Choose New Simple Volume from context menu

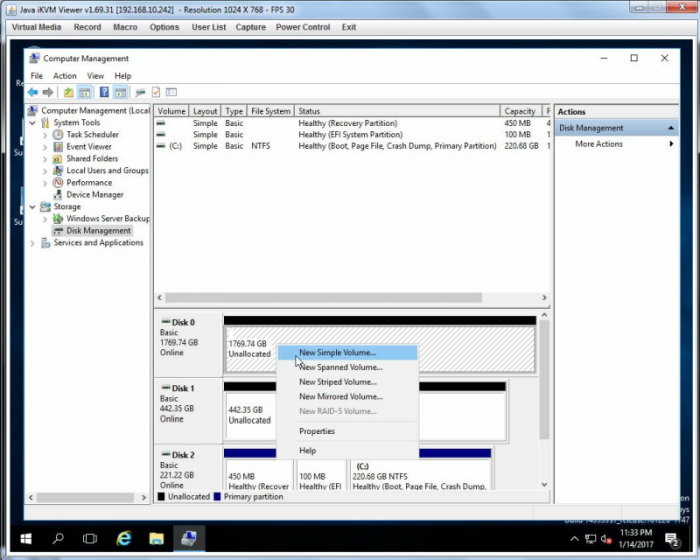(348, 352)
